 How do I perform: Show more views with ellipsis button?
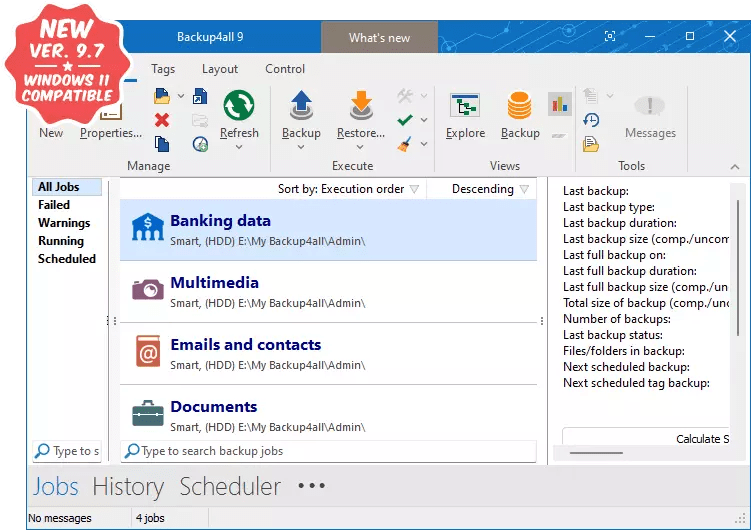pos(311,486)
